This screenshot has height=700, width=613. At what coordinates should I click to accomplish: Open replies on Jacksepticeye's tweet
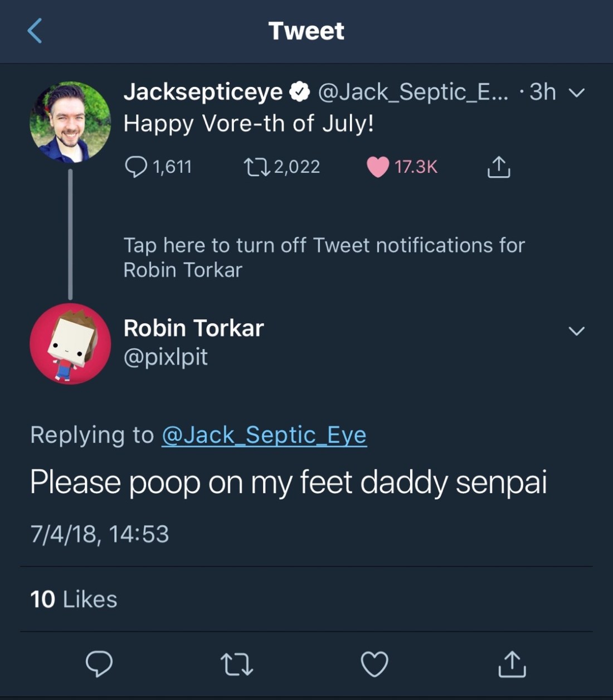point(137,166)
